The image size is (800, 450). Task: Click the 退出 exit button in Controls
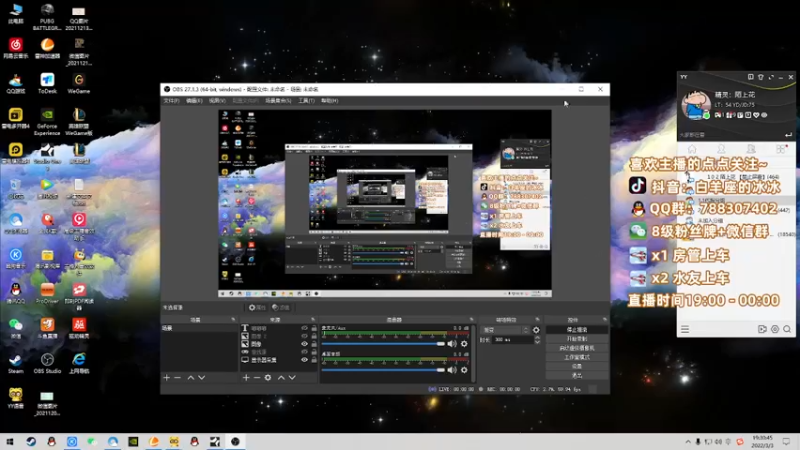pos(577,376)
